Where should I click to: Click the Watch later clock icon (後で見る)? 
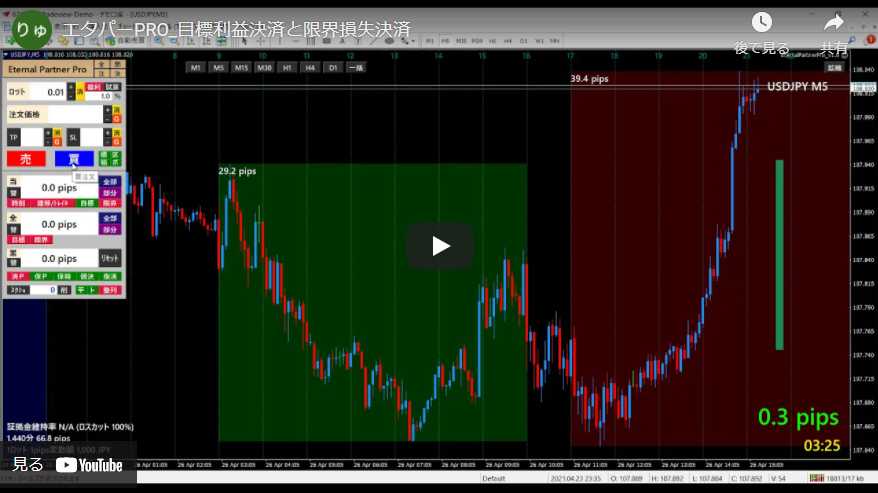[762, 22]
